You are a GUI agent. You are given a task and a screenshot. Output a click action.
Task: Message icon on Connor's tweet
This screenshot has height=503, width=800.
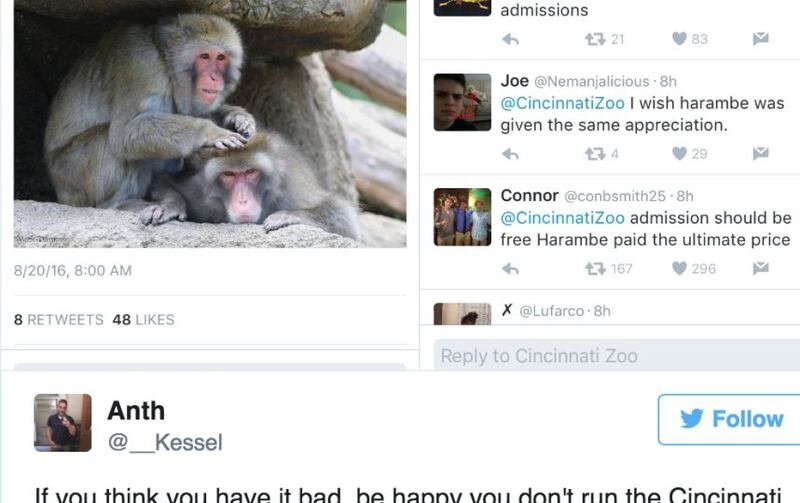click(x=760, y=267)
